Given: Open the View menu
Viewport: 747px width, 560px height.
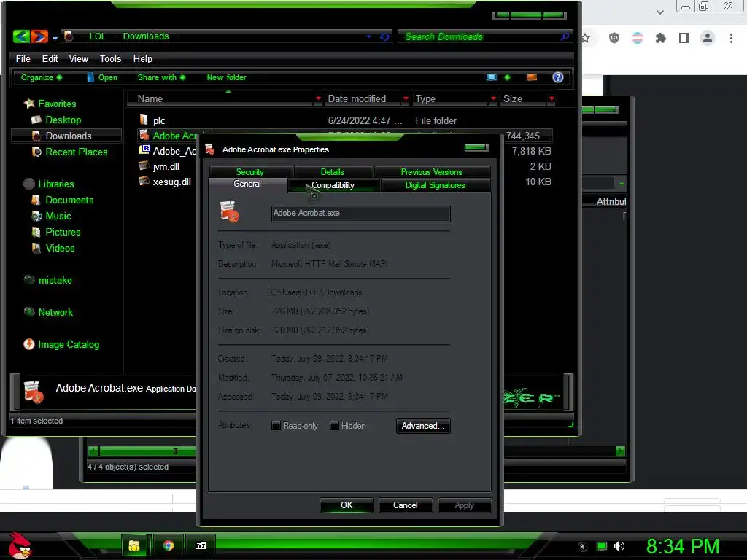Looking at the screenshot, I should tap(78, 58).
